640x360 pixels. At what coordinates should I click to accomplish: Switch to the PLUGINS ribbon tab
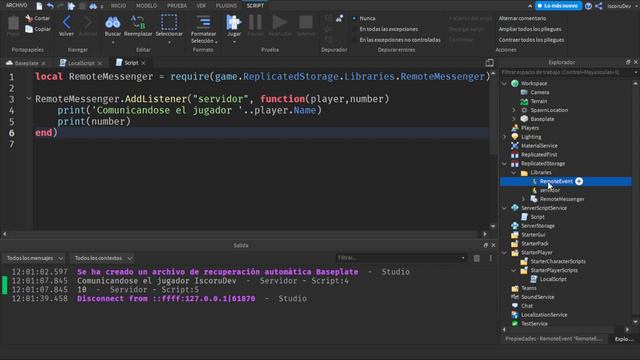(226, 6)
